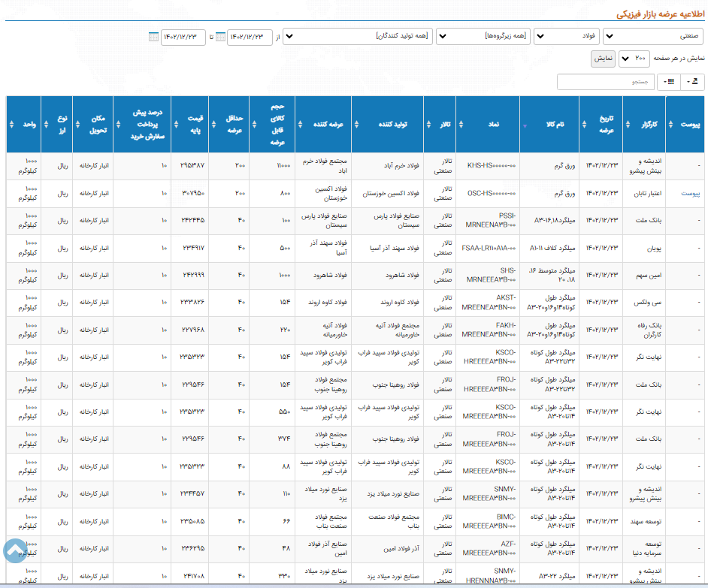Open the rows-per-page dropdown showing ۲۰۰

click(634, 59)
